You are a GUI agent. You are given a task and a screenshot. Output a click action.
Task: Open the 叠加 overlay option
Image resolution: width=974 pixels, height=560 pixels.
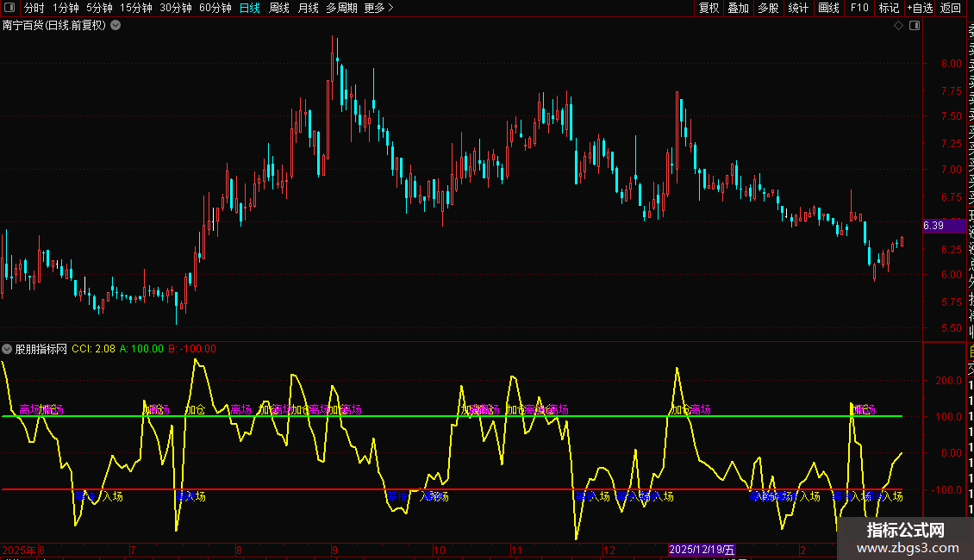(x=738, y=8)
